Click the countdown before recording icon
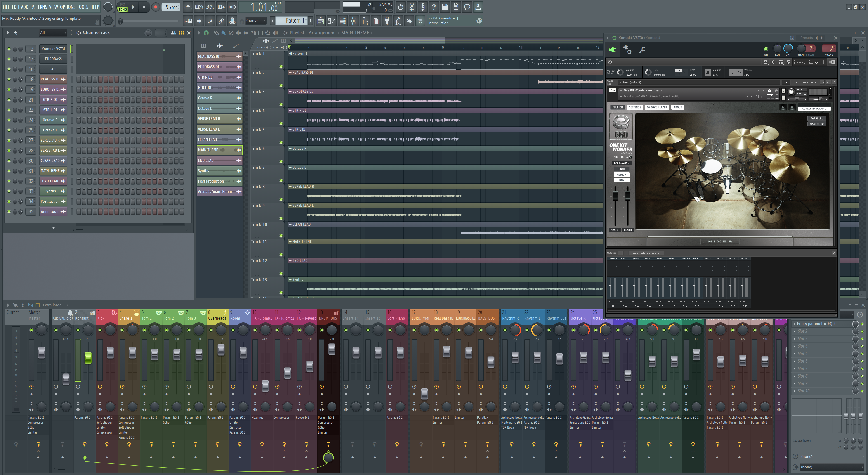 [210, 7]
